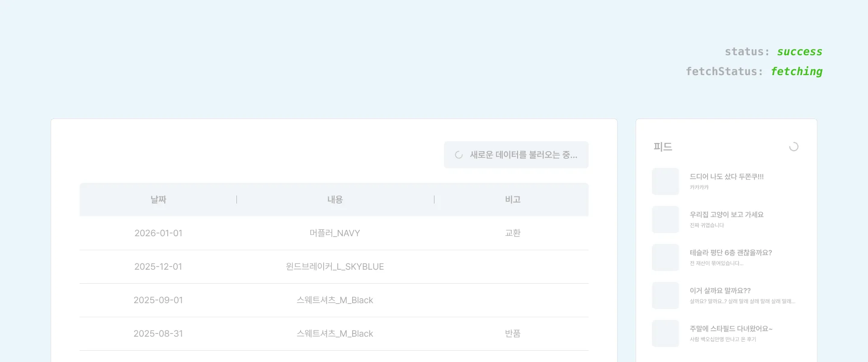The image size is (868, 362).
Task: Click the loading spinner in the refresh button
Action: pyautogui.click(x=458, y=155)
